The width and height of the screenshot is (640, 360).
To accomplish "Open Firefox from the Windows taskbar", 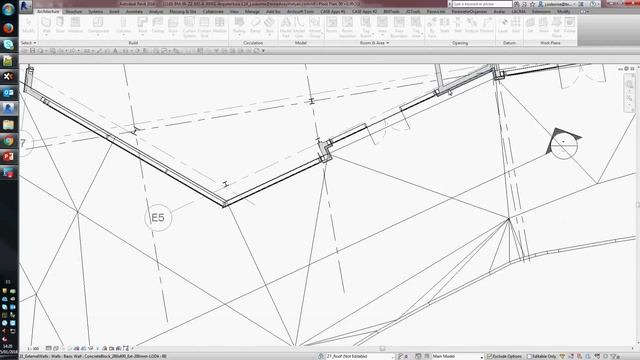I will click(8, 28).
